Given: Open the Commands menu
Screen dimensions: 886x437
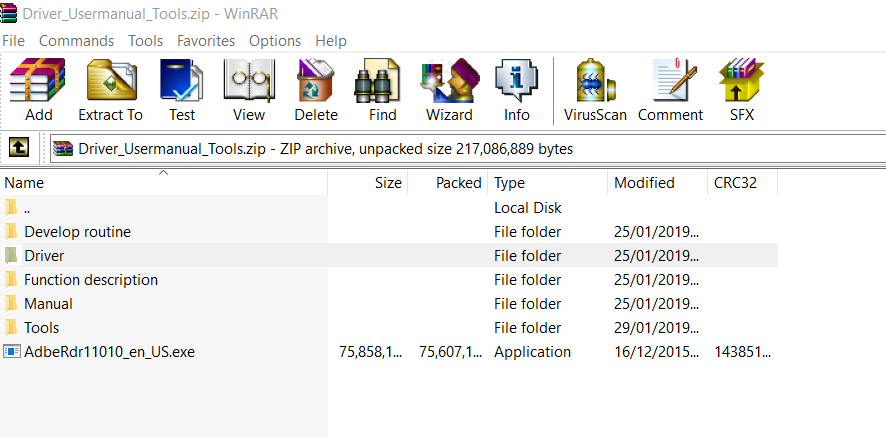Looking at the screenshot, I should click(76, 41).
